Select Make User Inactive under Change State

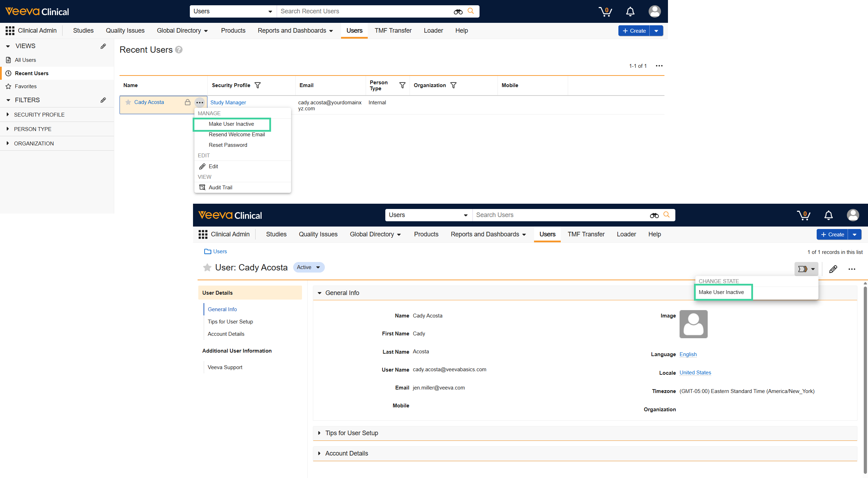pos(721,292)
